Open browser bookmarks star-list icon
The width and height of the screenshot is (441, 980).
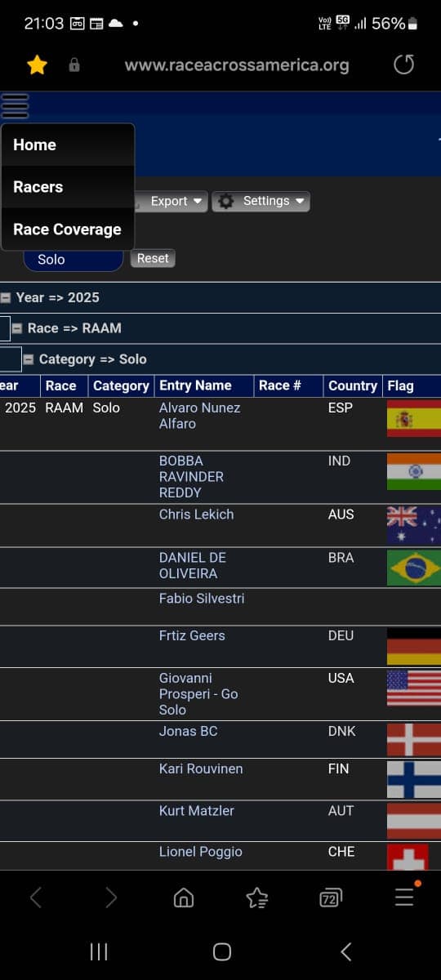coord(257,898)
